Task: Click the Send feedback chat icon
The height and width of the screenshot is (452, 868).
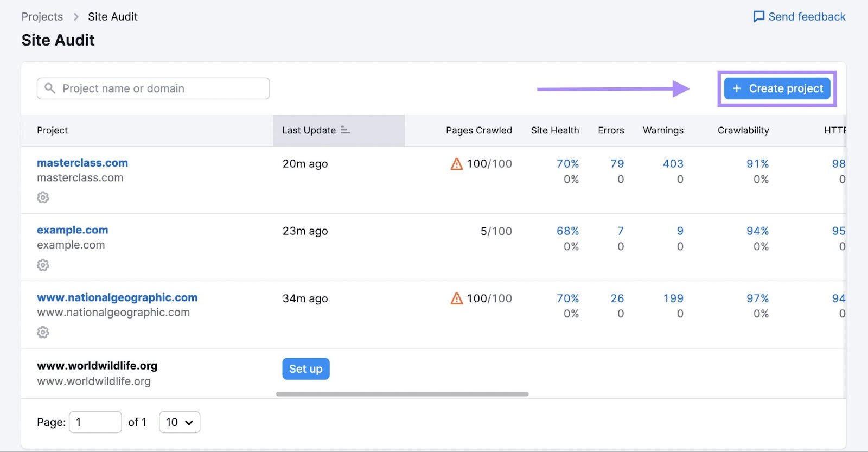Action: click(758, 17)
